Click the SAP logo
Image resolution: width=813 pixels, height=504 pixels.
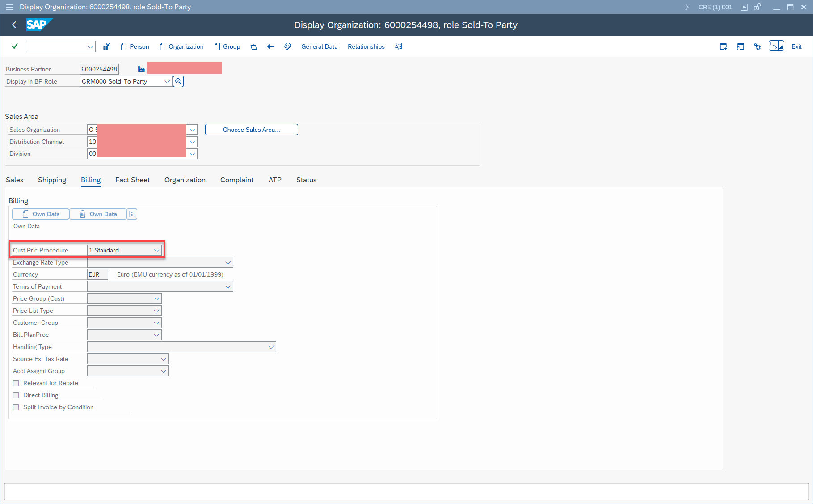pos(39,25)
